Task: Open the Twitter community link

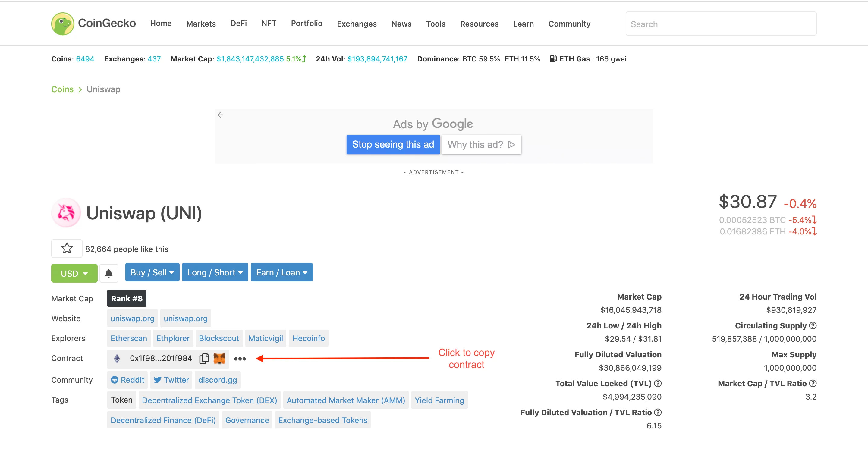Action: tap(171, 380)
